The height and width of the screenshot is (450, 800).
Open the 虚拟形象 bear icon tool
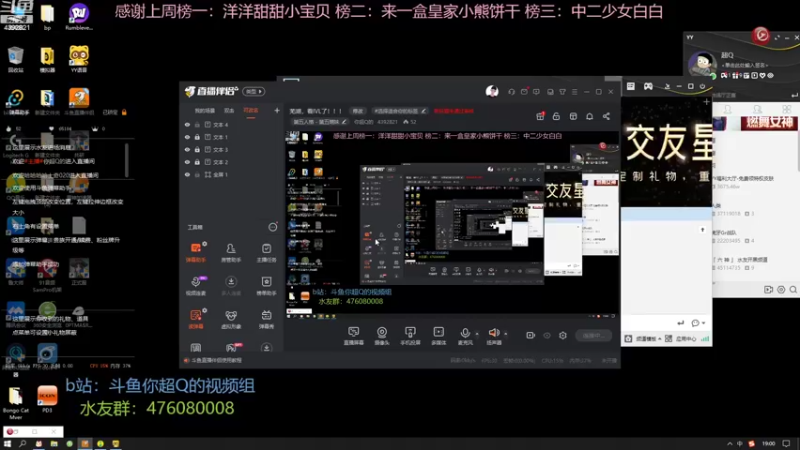[x=231, y=319]
